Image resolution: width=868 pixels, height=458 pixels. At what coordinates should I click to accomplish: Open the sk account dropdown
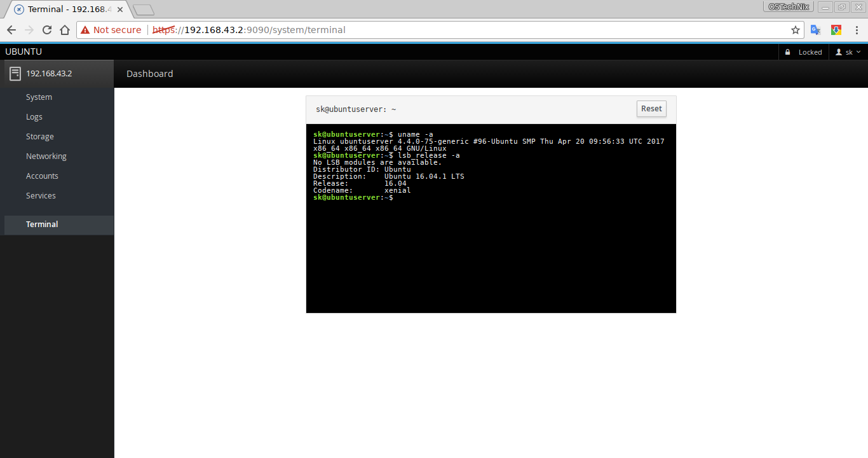(848, 52)
